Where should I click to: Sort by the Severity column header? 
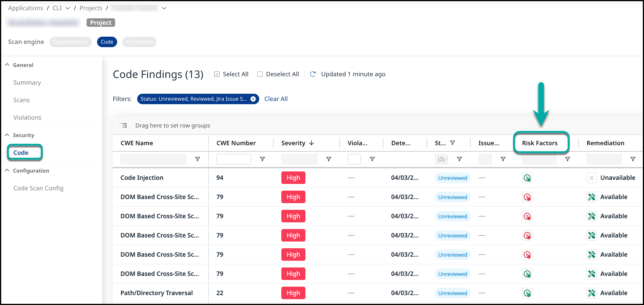coord(293,143)
